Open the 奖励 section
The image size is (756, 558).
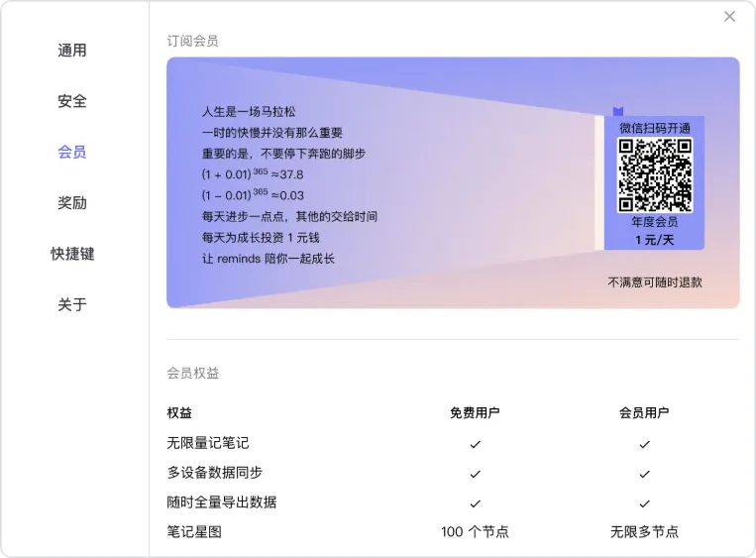pos(72,202)
